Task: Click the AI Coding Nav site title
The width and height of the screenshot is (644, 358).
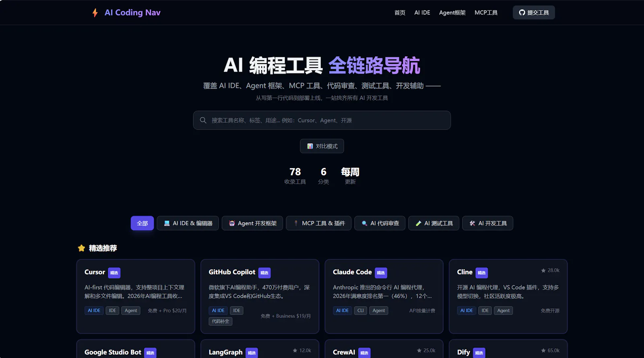Action: [132, 12]
